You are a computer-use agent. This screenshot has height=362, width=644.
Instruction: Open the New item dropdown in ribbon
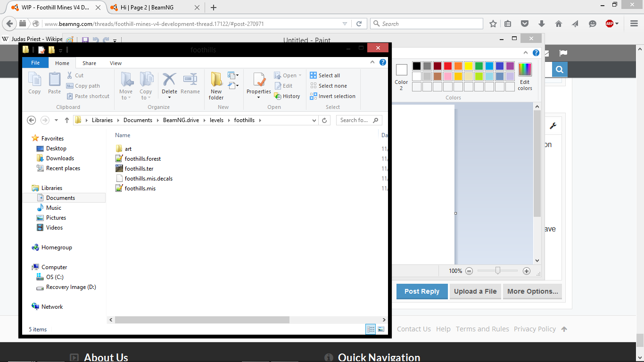click(233, 75)
